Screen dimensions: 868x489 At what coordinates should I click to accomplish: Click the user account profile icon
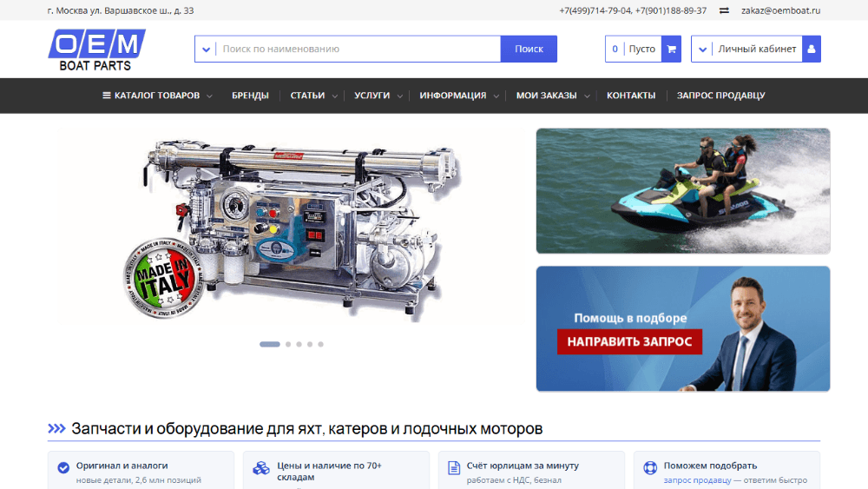coord(812,49)
